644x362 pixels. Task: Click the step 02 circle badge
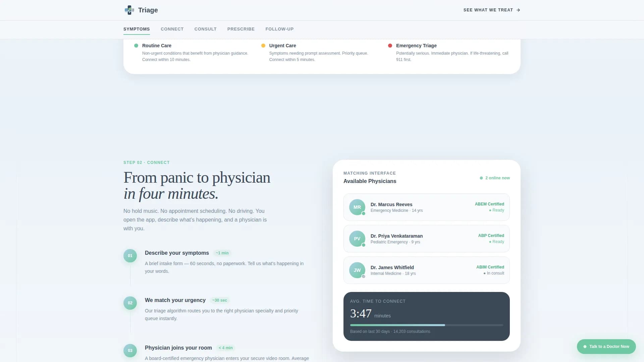click(x=130, y=303)
